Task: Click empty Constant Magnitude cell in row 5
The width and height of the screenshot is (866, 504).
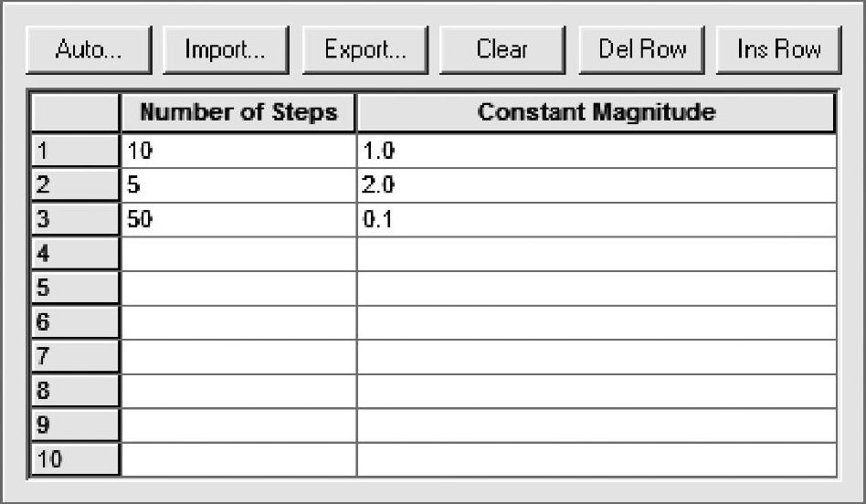Action: tap(597, 289)
